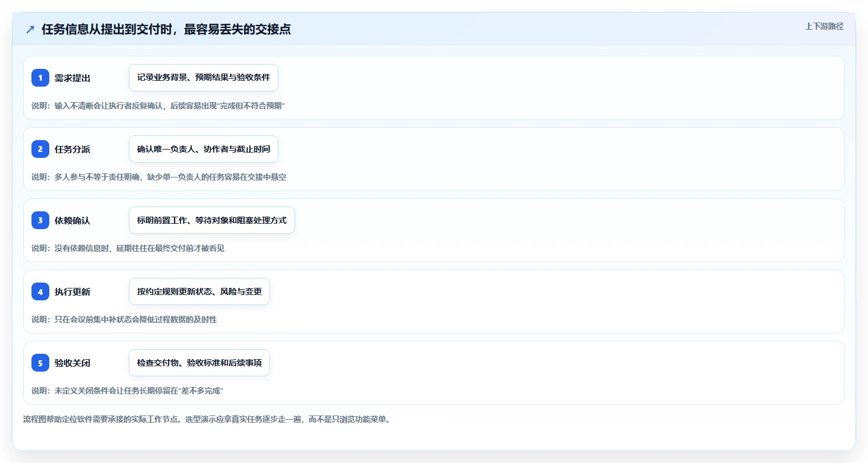
Task: Select the 执行更新 step label
Action: pyautogui.click(x=72, y=291)
